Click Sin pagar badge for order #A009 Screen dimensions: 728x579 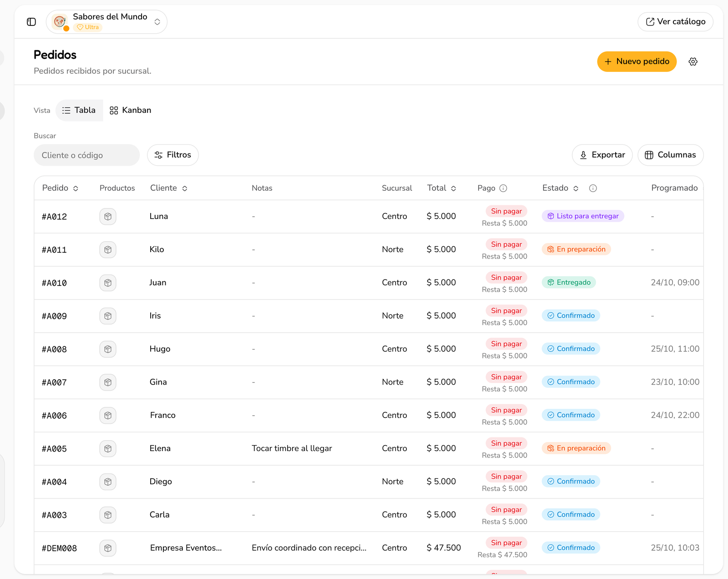pos(506,311)
